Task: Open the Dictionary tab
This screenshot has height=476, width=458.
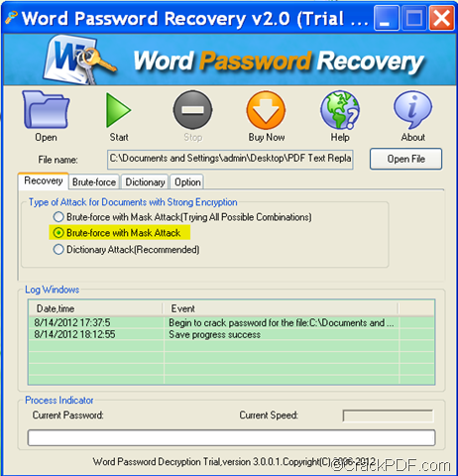Action: click(x=145, y=182)
